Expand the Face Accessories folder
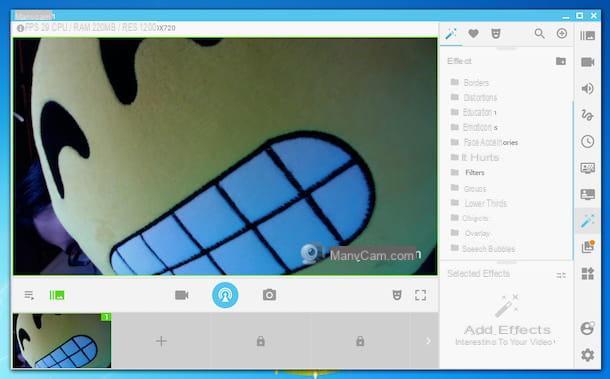The width and height of the screenshot is (610, 379). (x=484, y=142)
